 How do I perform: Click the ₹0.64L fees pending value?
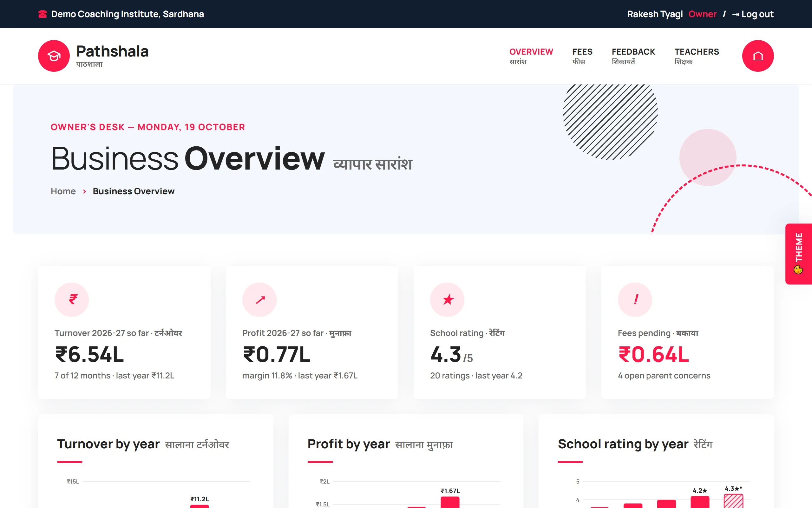tap(654, 354)
